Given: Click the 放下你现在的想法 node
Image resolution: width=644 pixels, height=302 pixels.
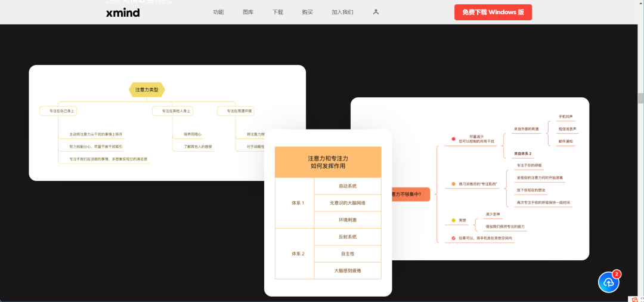Looking at the screenshot, I should [x=531, y=190].
